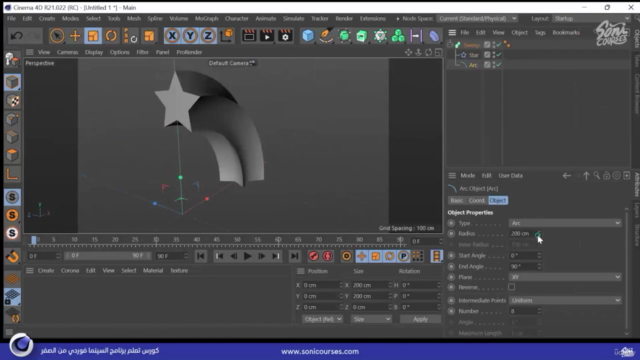Open the Deformer Bend icon
The width and height of the screenshot is (640, 360).
(x=434, y=36)
